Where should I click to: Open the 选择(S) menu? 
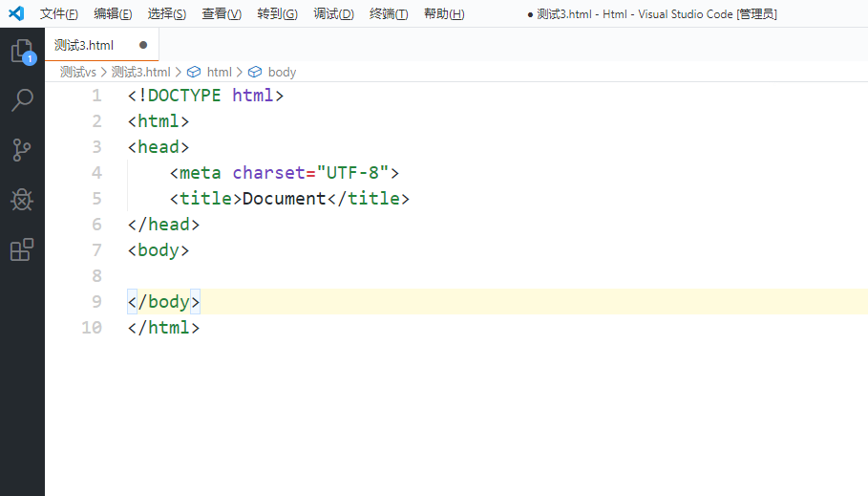pyautogui.click(x=166, y=13)
